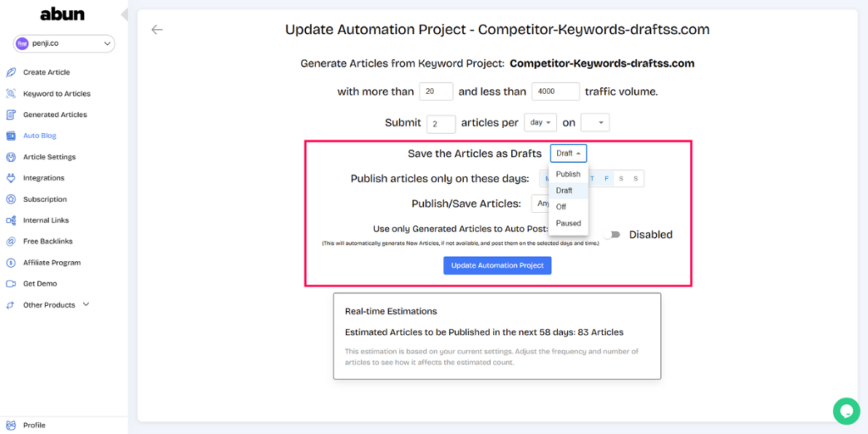Viewport: 868px width, 434px height.
Task: Click the articles count field showing 2
Action: tap(441, 124)
